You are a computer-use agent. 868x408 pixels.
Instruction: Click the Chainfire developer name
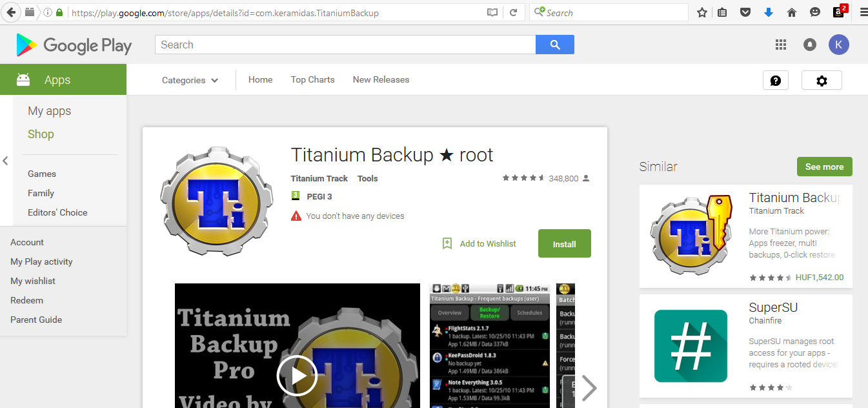(765, 321)
